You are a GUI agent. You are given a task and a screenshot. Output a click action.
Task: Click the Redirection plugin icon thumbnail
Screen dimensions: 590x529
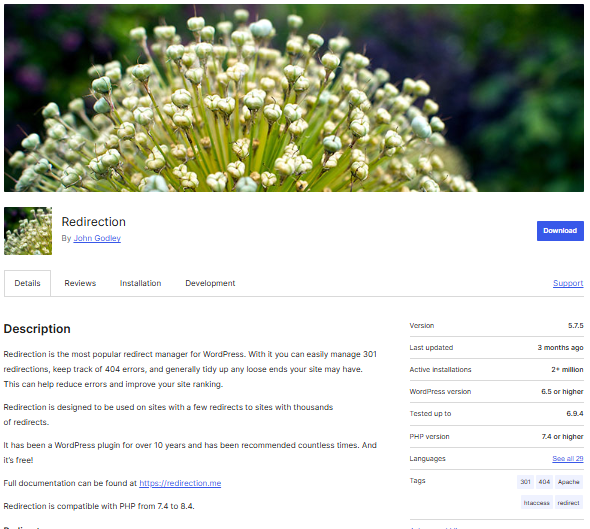[x=28, y=231]
